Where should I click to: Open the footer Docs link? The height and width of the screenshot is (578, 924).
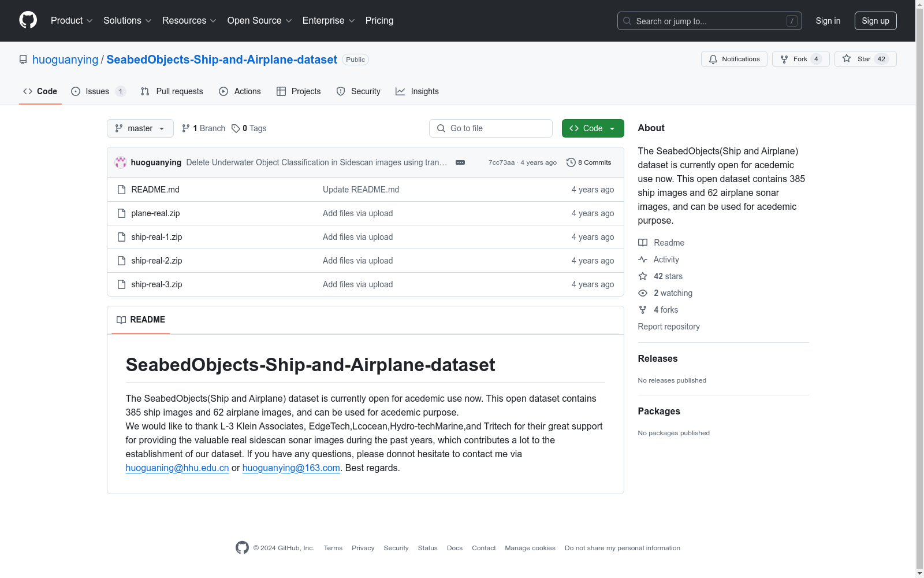point(454,548)
